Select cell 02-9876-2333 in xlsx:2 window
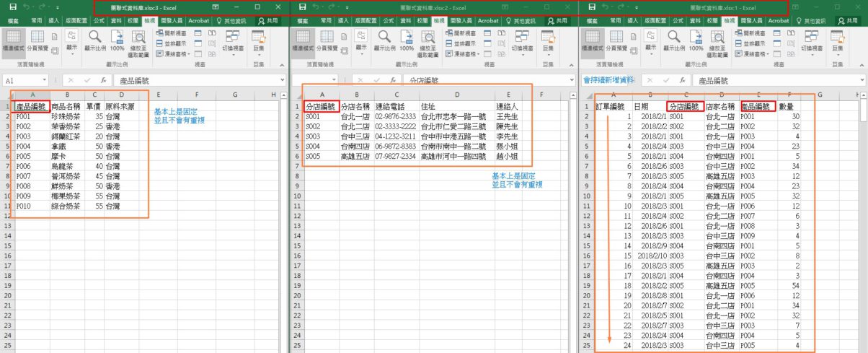Screen dimensions: 868x353 [396, 116]
